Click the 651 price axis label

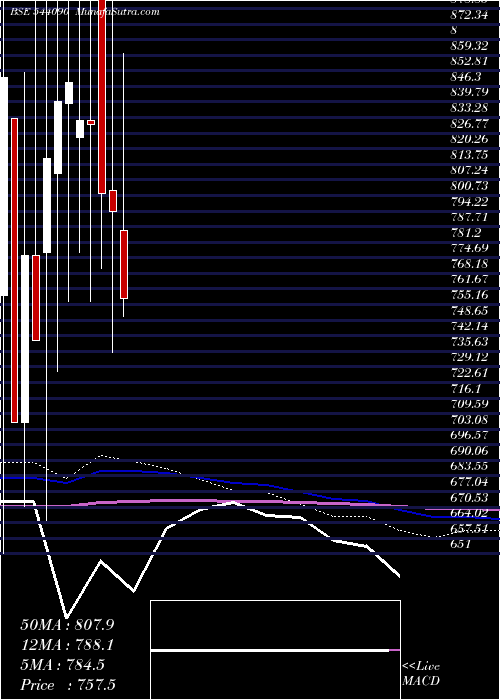460,544
